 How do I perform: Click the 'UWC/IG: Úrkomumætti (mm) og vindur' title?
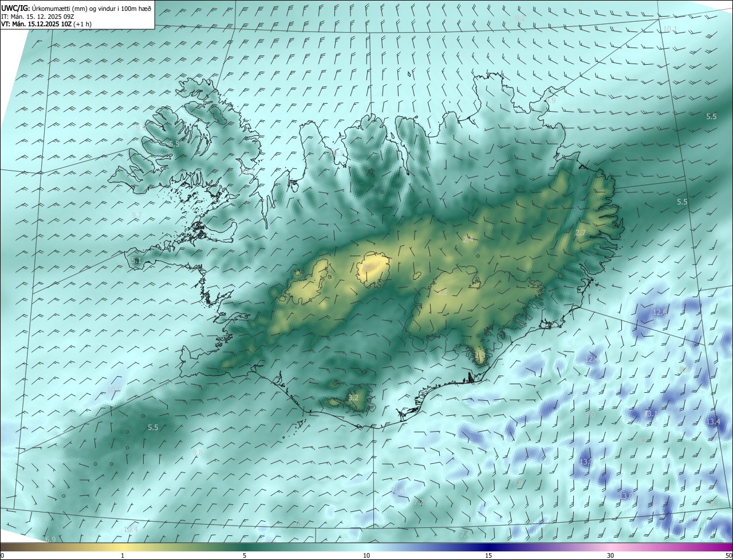tap(77, 8)
